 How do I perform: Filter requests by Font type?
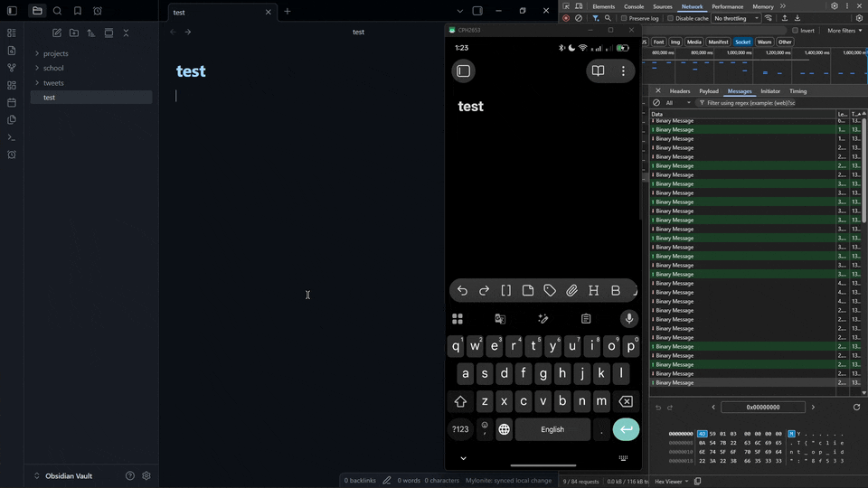(658, 42)
